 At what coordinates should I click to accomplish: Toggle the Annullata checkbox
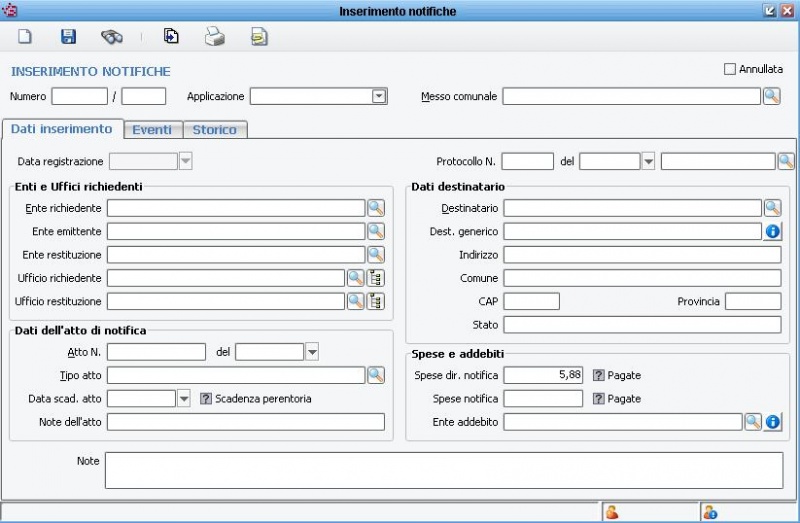coord(729,69)
